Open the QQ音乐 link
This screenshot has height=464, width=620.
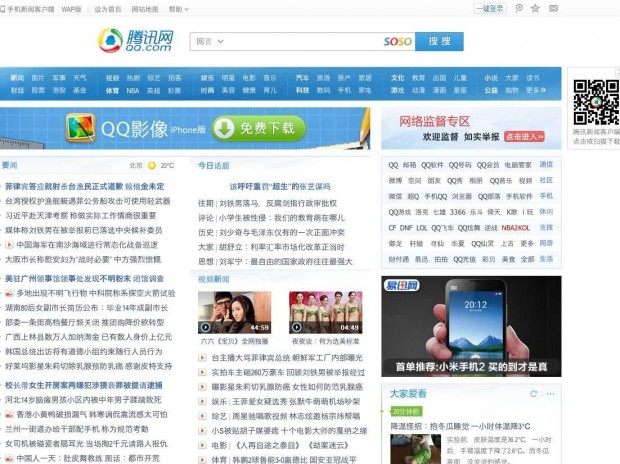(501, 181)
